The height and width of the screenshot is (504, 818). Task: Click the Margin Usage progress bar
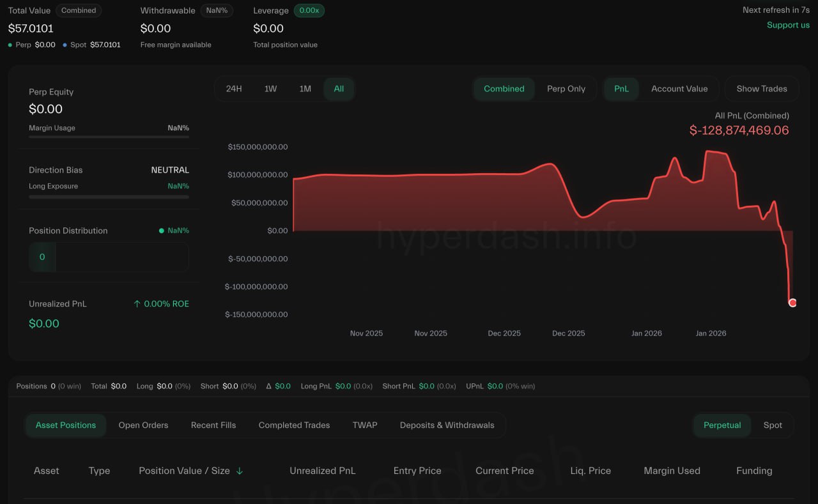tap(109, 137)
